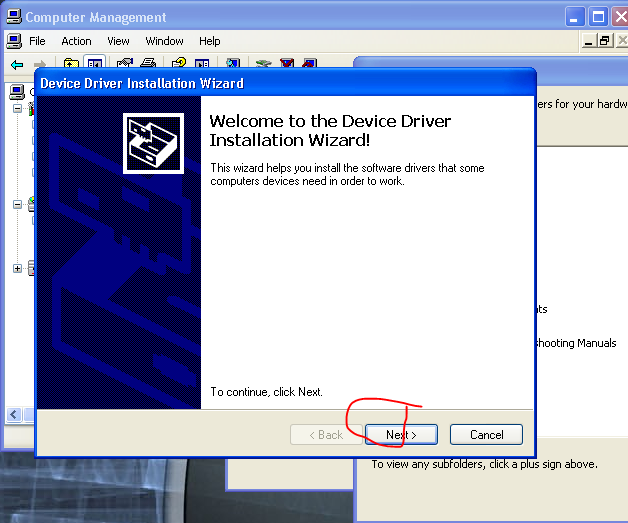
Task: Click the blue Back arrow in the toolbar
Action: (x=17, y=64)
